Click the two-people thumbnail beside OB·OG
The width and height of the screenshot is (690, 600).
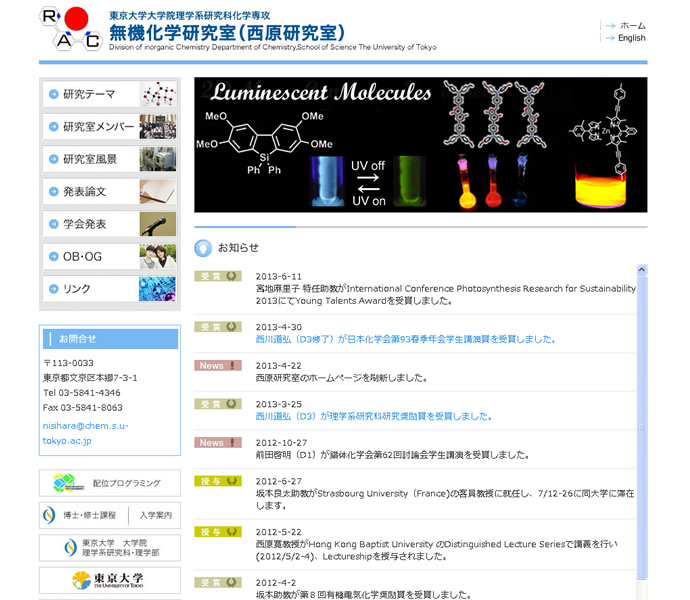tap(158, 256)
